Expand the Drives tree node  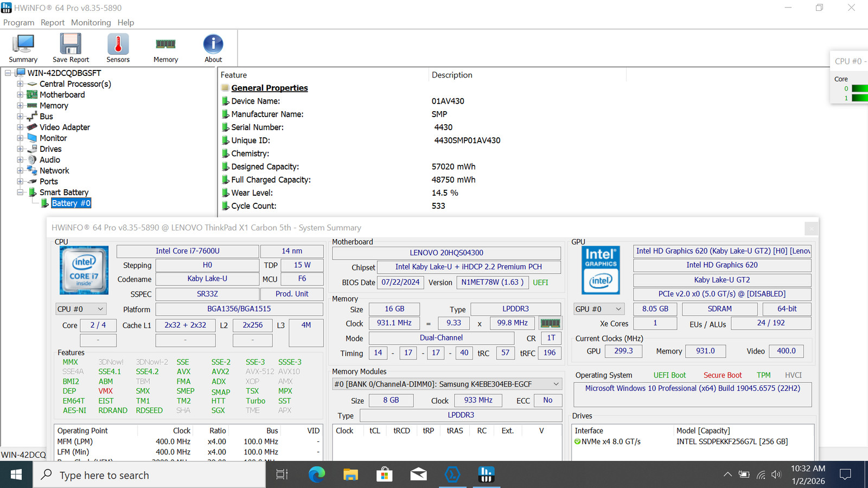(x=20, y=149)
